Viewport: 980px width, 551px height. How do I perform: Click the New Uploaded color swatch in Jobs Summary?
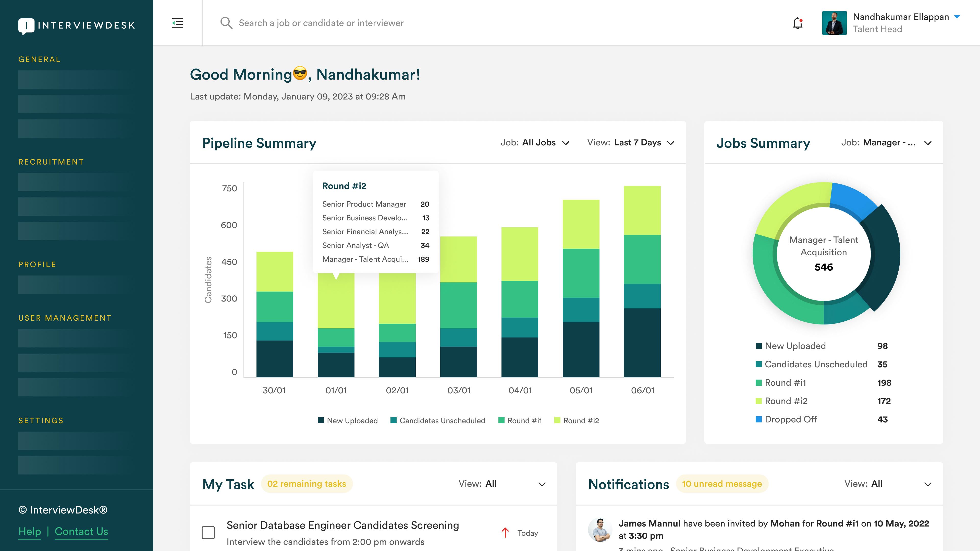click(758, 346)
